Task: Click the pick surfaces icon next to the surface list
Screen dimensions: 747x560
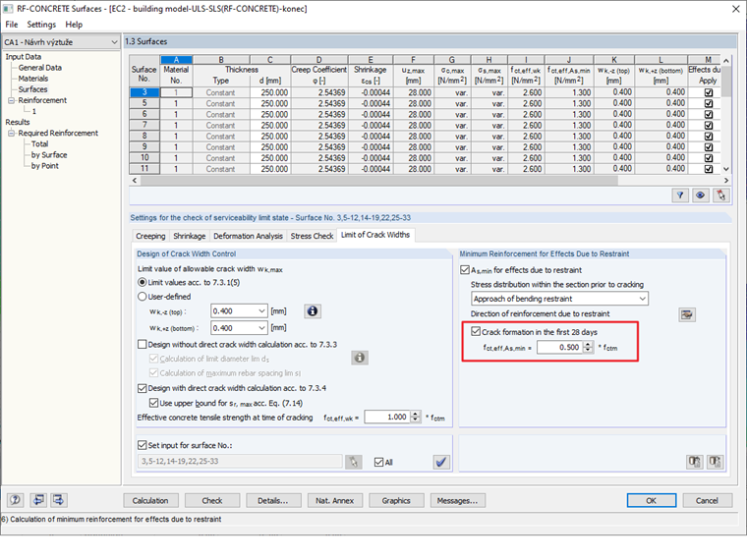Action: (353, 462)
